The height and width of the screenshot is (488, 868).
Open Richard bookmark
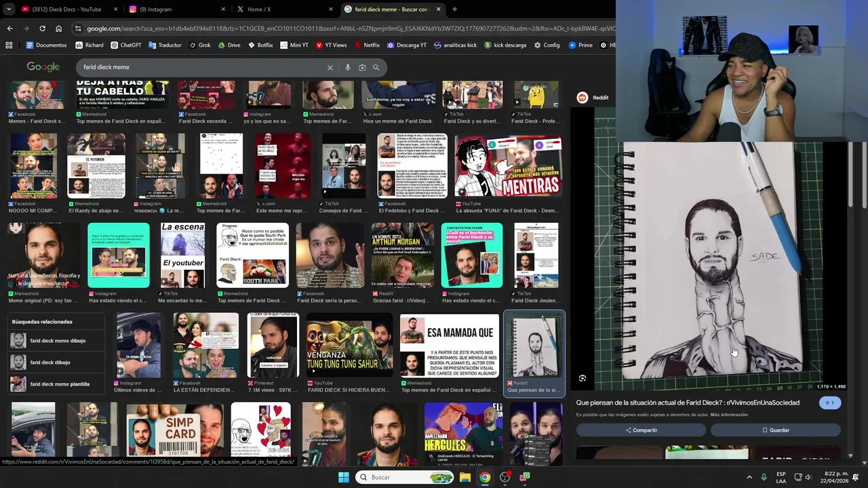pos(90,45)
